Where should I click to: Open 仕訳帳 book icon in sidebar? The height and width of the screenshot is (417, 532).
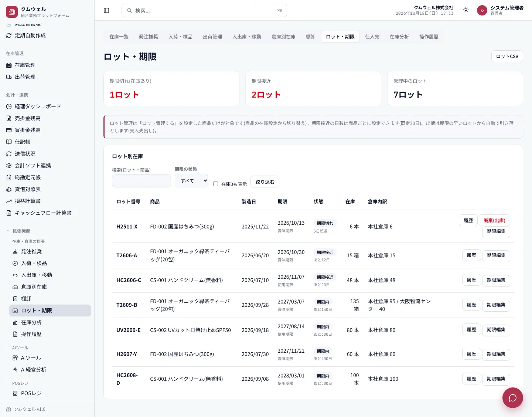(x=9, y=142)
